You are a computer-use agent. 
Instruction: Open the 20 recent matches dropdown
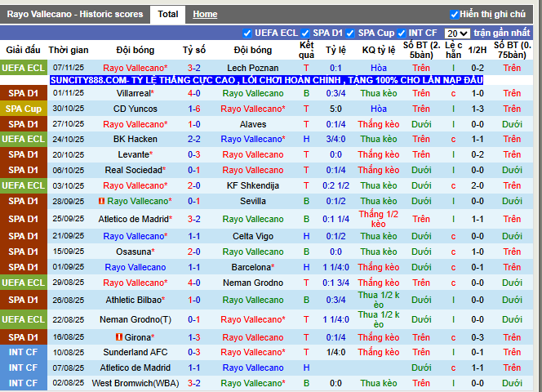pos(457,33)
